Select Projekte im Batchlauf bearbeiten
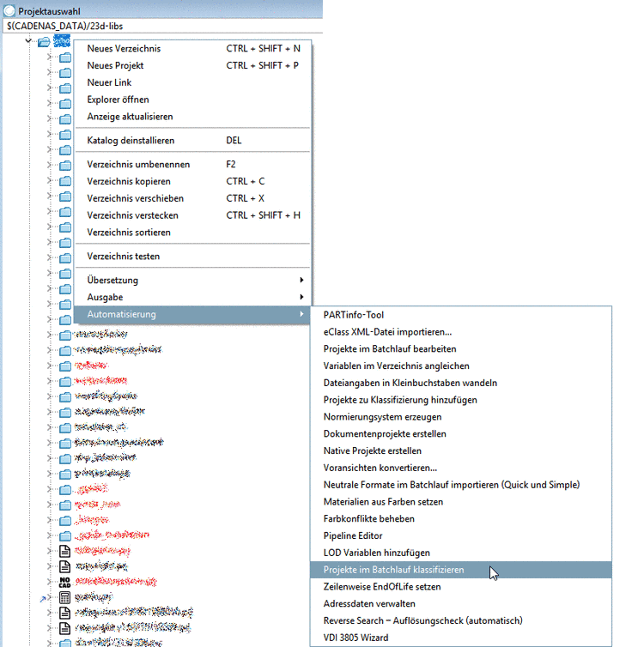644x647 pixels. point(461,348)
